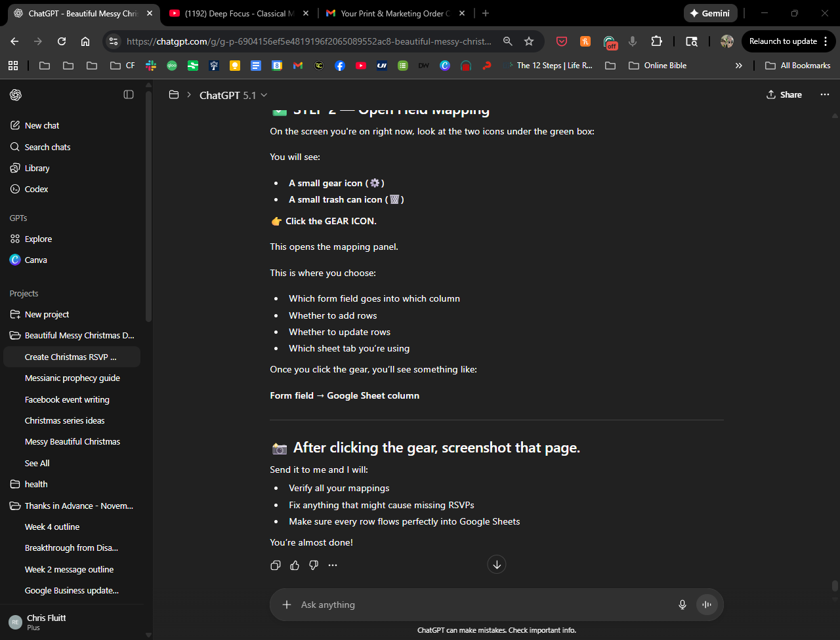Image resolution: width=840 pixels, height=640 pixels.
Task: Click the thumbs down icon
Action: [x=314, y=565]
